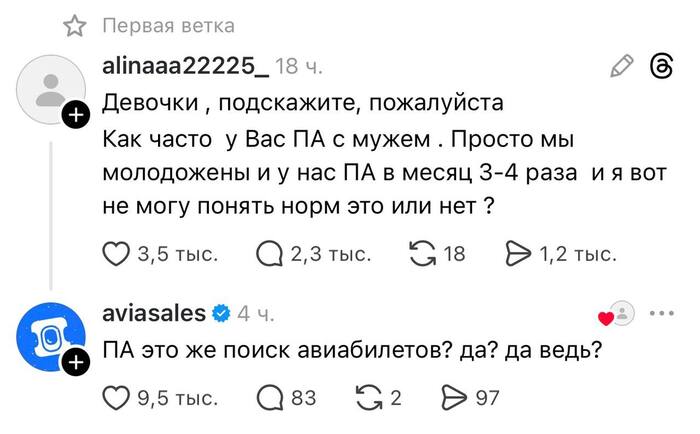
Task: Follow aviasales via plus badge
Action: (76, 364)
